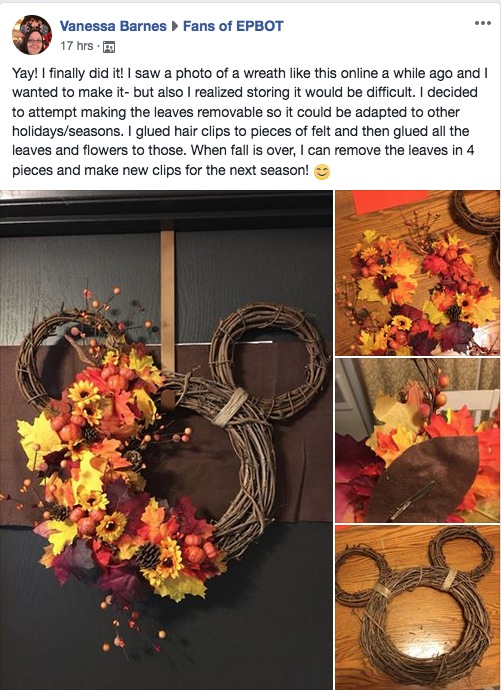View the bare grapevine Mickey wreath thumbnail
Screen dimensions: 501x690
417,608
